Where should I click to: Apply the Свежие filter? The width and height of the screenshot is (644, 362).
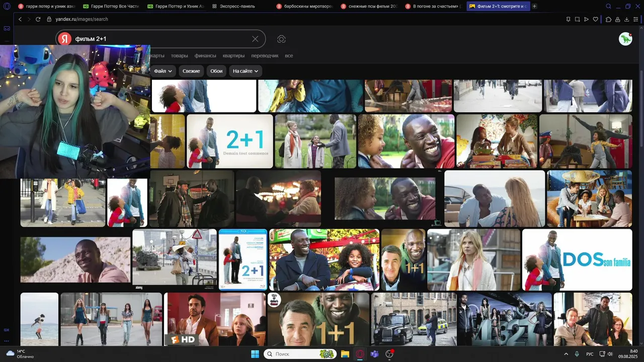(191, 71)
